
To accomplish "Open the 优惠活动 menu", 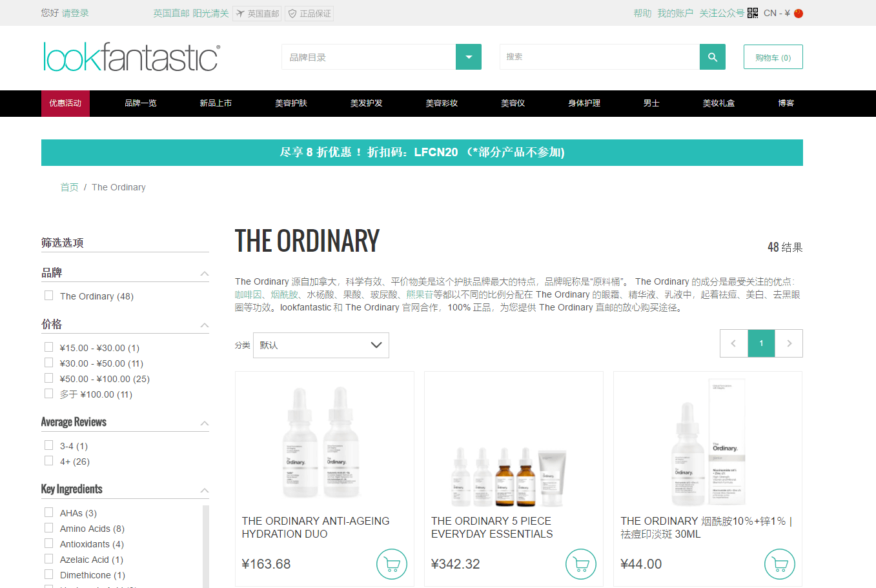I will click(x=65, y=103).
